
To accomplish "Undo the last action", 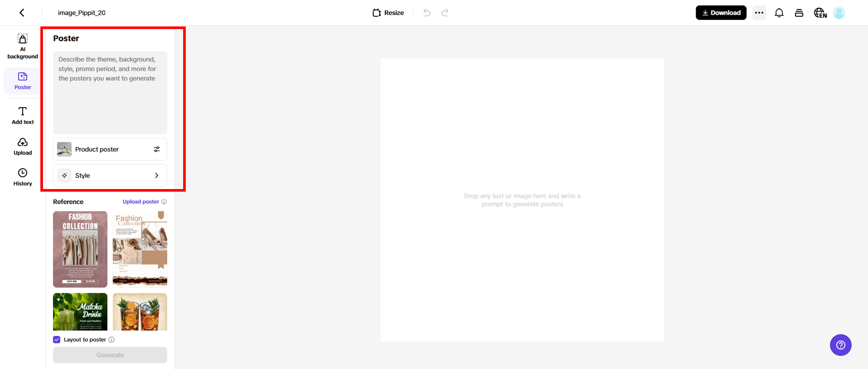I will coord(427,13).
